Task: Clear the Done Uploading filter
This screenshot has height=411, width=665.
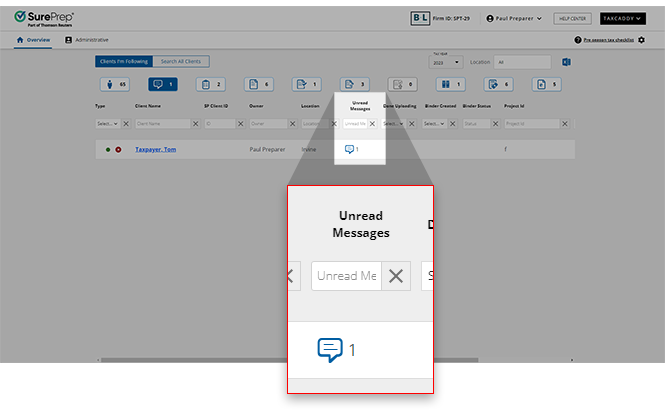Action: pos(411,124)
